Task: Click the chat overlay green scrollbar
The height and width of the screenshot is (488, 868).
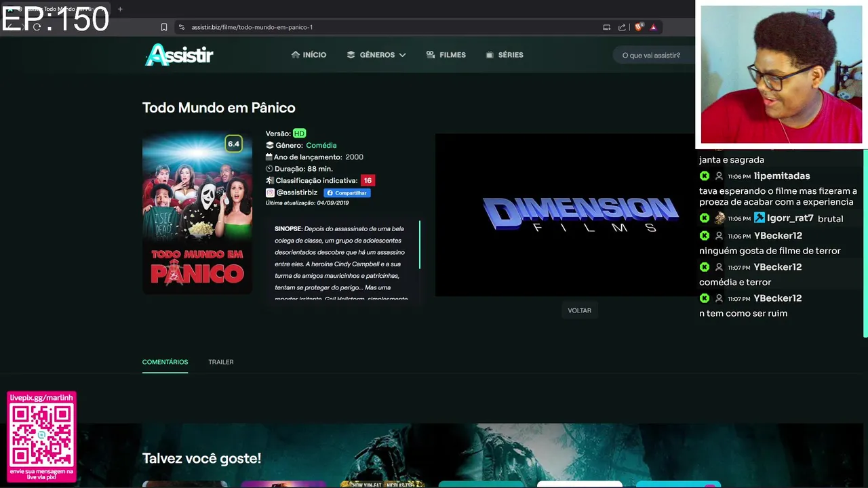Action: point(865,244)
